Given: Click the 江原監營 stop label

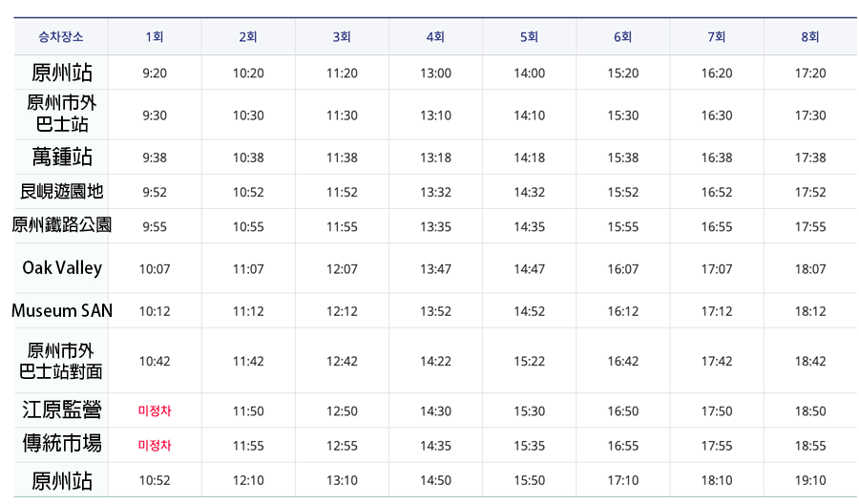Looking at the screenshot, I should pos(62,410).
